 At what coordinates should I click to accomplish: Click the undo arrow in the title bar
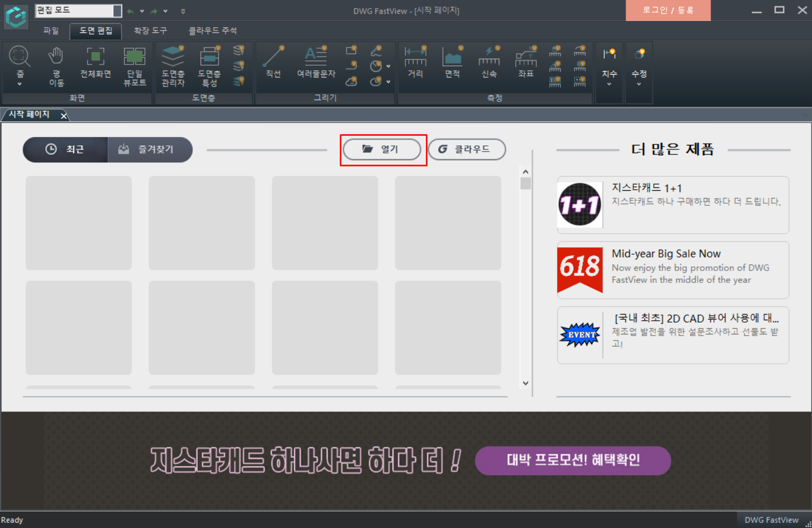(x=130, y=11)
